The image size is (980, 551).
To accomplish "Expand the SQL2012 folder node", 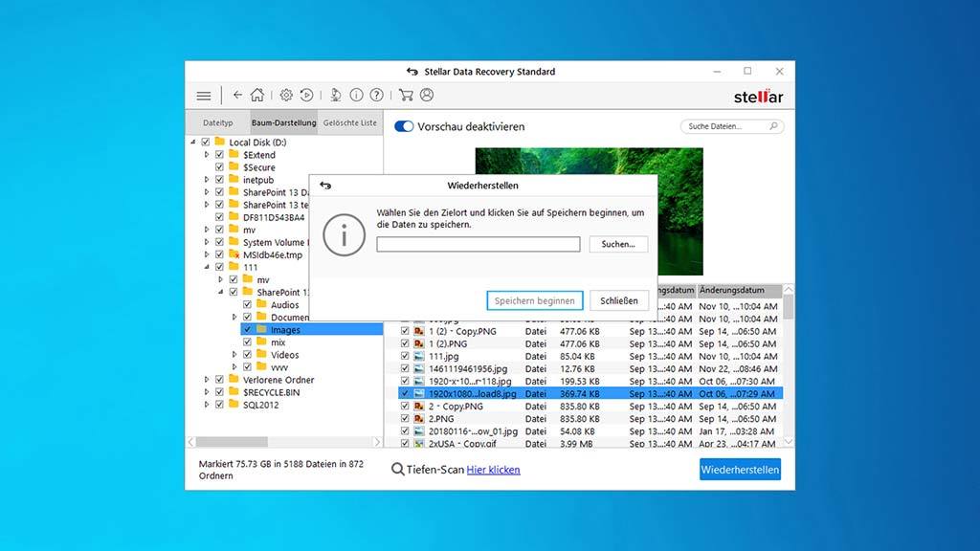I will [206, 405].
